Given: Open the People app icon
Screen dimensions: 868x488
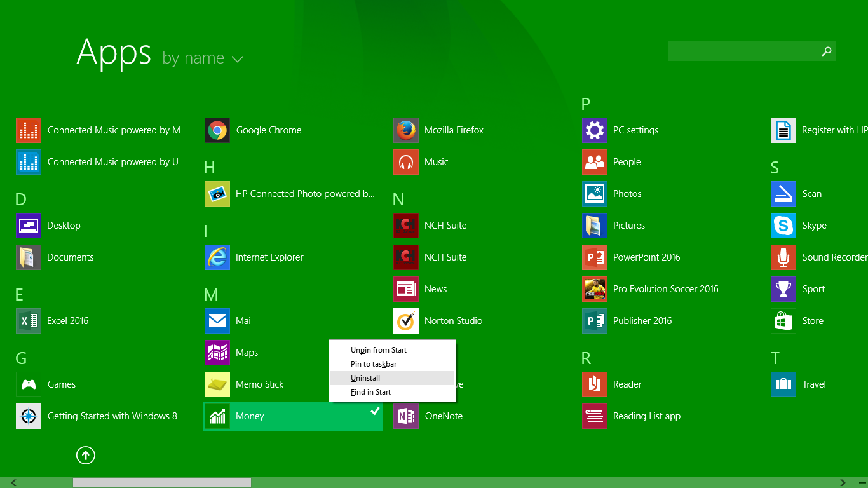Looking at the screenshot, I should click(x=595, y=162).
